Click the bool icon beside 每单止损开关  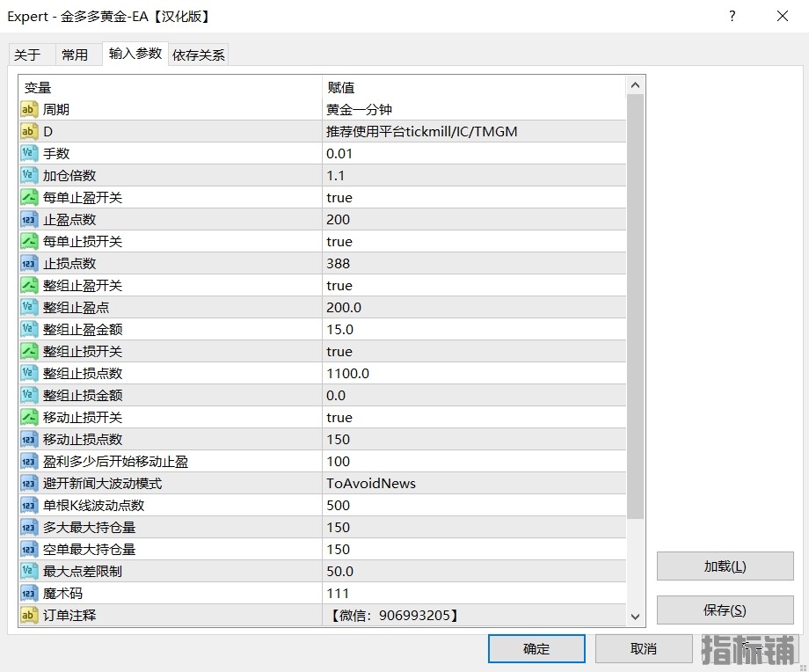[29, 242]
